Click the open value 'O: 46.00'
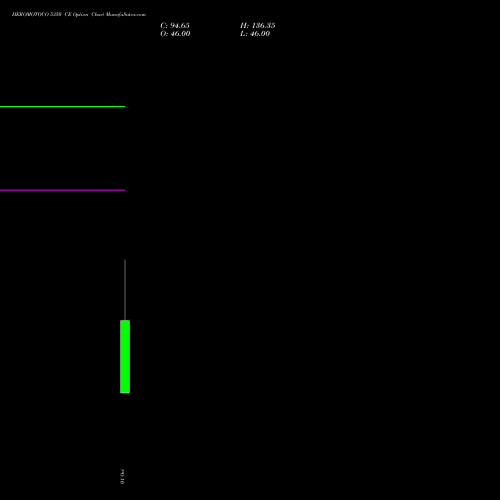The height and width of the screenshot is (500, 500). (175, 34)
